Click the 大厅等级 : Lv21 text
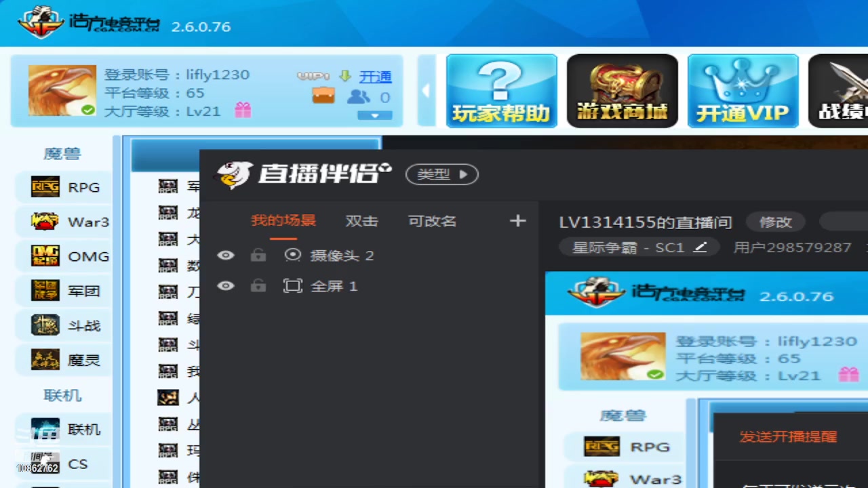 pos(163,111)
